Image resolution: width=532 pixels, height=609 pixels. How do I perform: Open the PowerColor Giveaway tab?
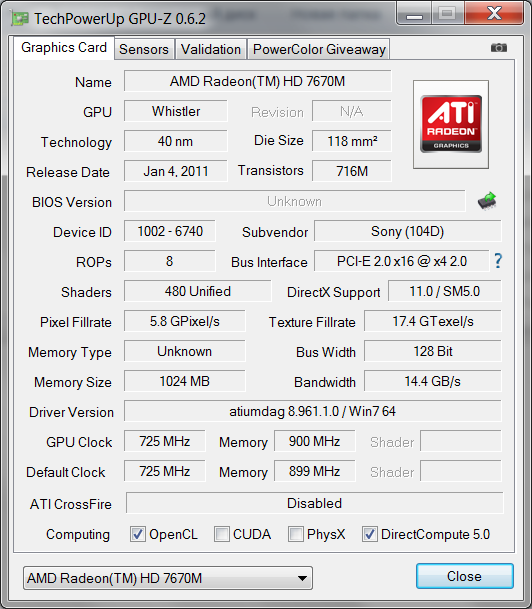pos(319,49)
